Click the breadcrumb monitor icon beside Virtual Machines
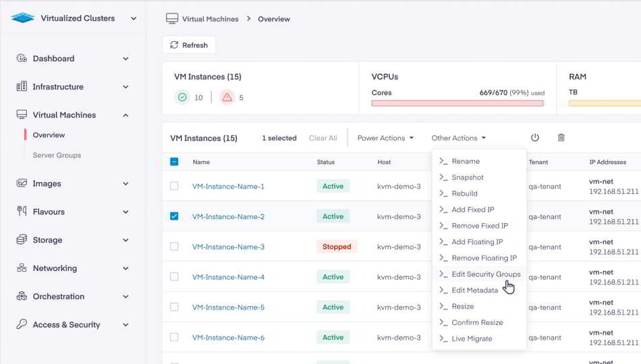 coord(172,18)
